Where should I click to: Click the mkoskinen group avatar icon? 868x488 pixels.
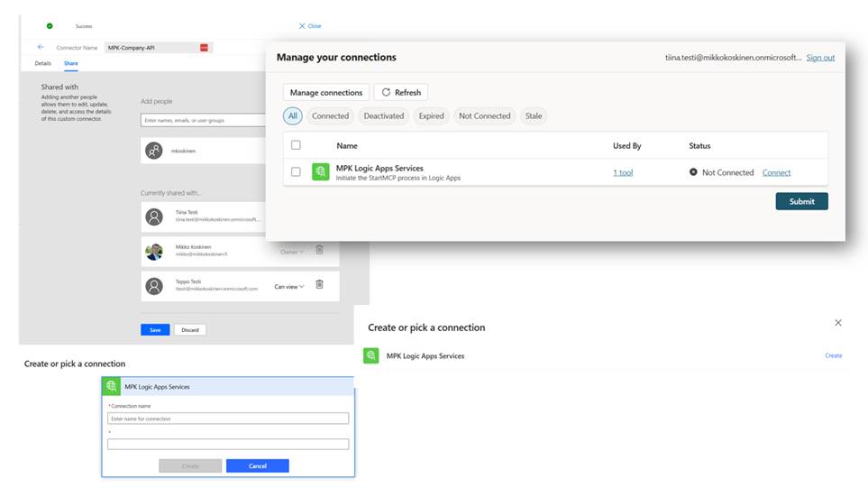click(x=154, y=151)
